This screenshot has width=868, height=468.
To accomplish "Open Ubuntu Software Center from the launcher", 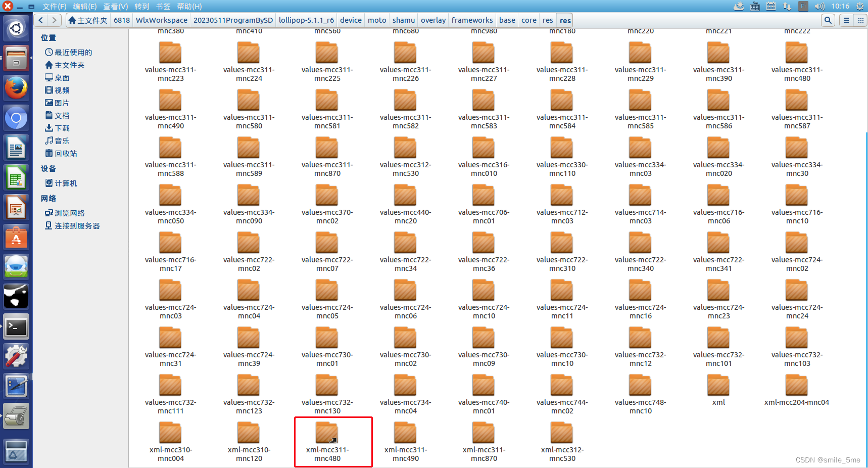I will click(16, 238).
